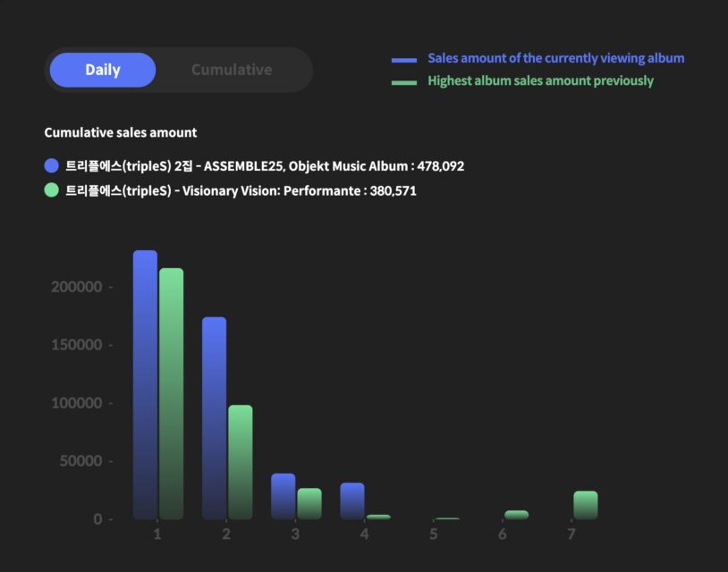The width and height of the screenshot is (728, 572).
Task: Click the blue bar for day 3
Action: click(x=283, y=496)
